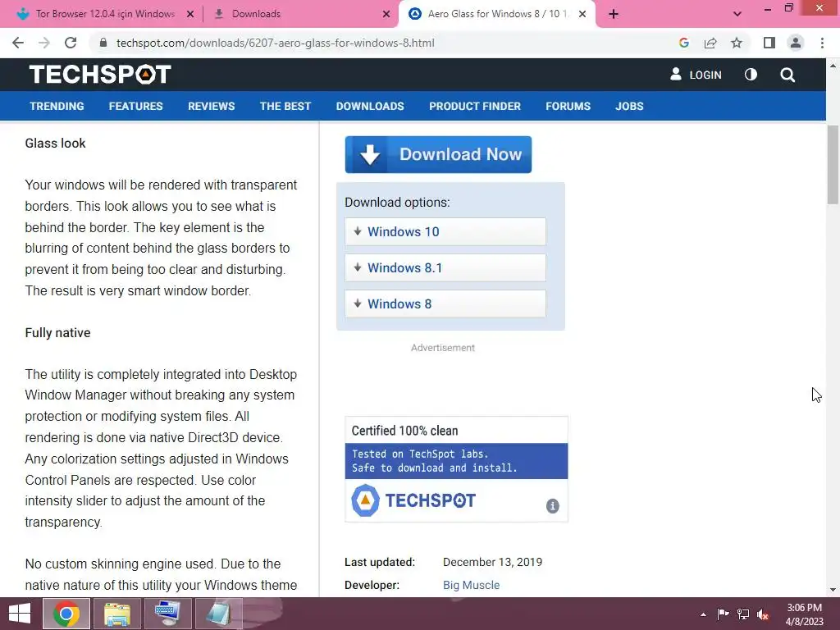Reload the current page
This screenshot has height=630, width=840.
click(x=71, y=43)
